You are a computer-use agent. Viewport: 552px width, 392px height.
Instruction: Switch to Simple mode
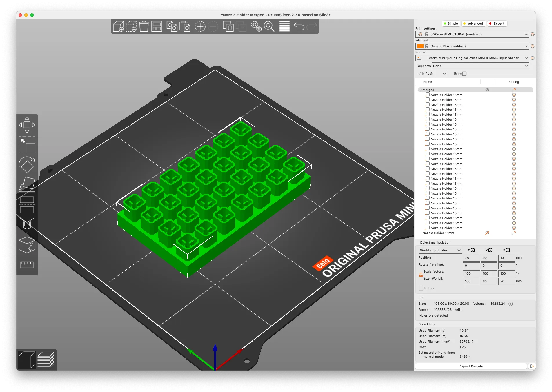(451, 23)
